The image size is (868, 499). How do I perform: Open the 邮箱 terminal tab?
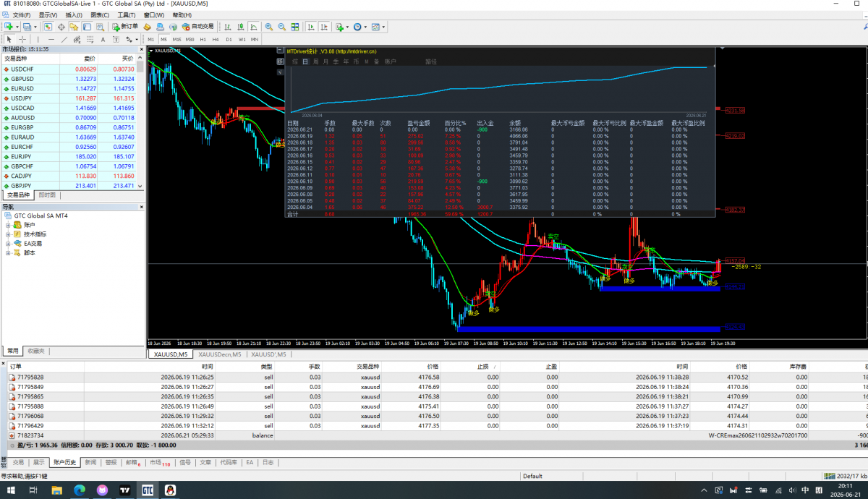(x=133, y=462)
